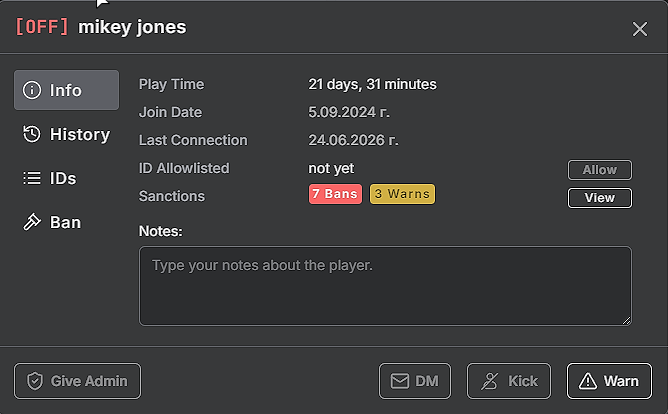Click the warning triangle icon on Warn
Viewport: 668px width, 414px height.
coord(588,381)
